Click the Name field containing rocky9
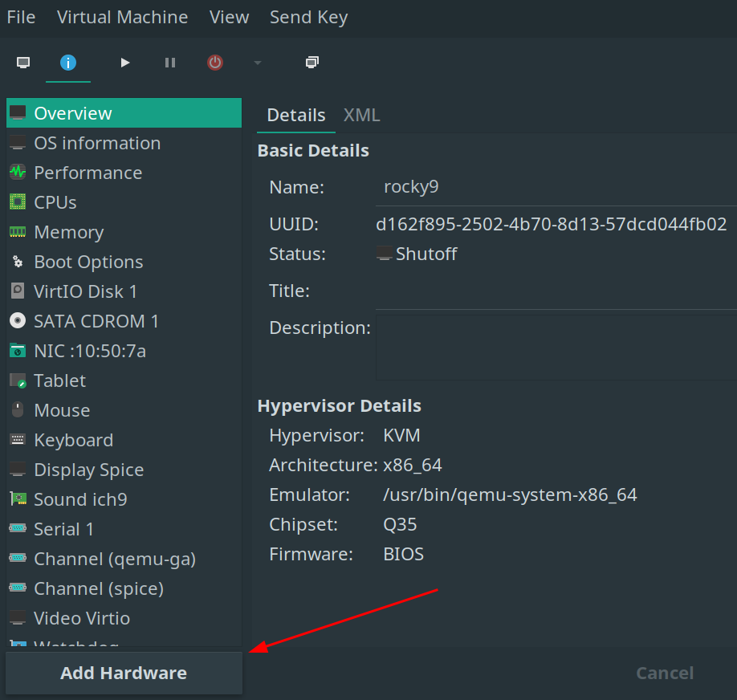The width and height of the screenshot is (737, 700). pyautogui.click(x=556, y=188)
